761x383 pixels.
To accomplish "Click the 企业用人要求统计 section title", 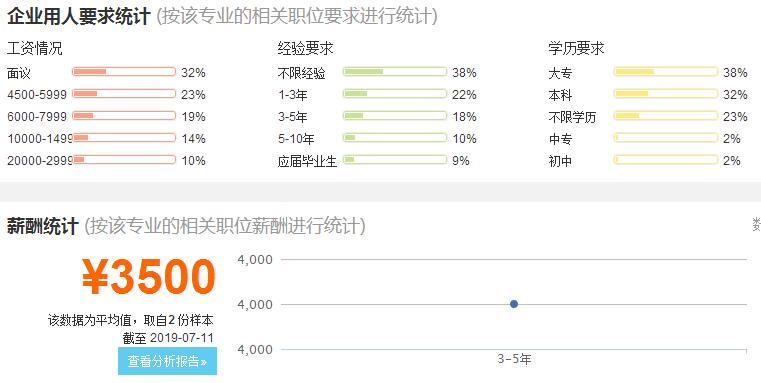I will coord(79,17).
